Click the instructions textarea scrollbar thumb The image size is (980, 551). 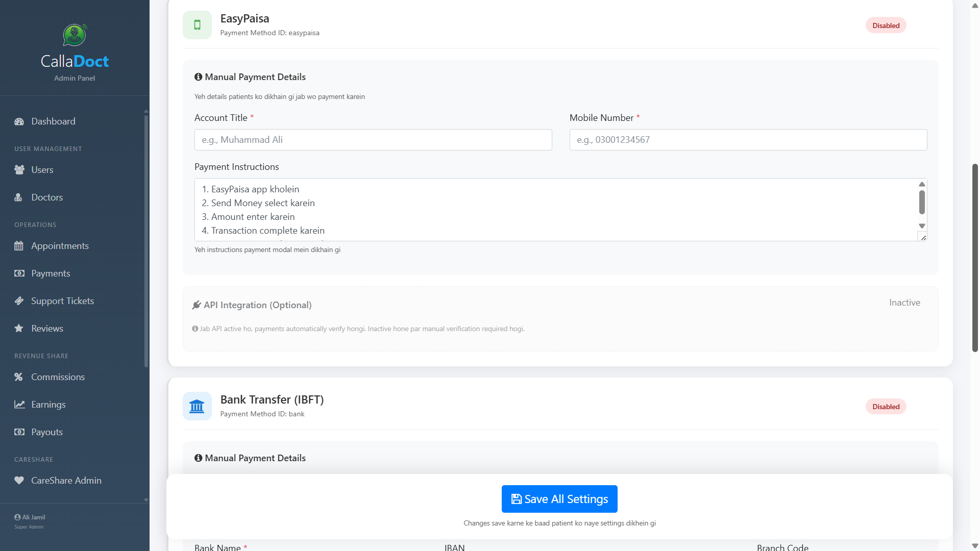[922, 202]
